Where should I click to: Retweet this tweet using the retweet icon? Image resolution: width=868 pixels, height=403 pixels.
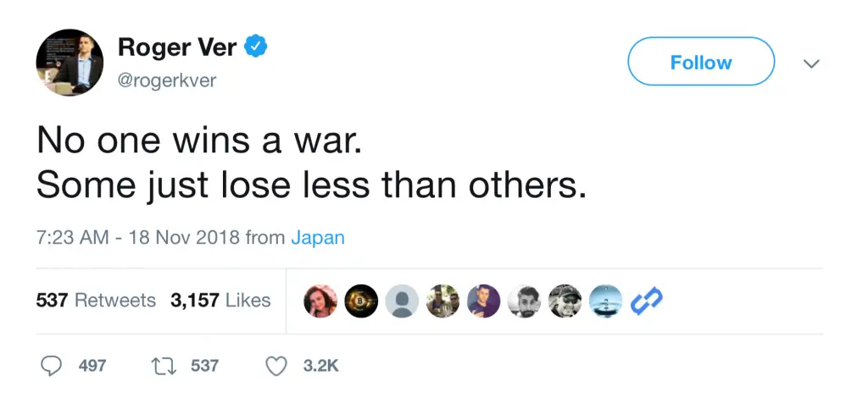coord(162,366)
